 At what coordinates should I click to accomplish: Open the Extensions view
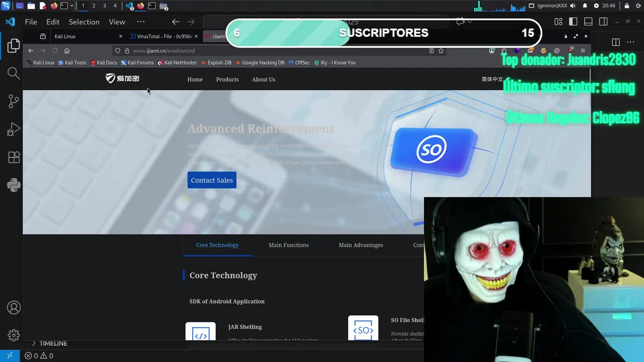point(14,157)
